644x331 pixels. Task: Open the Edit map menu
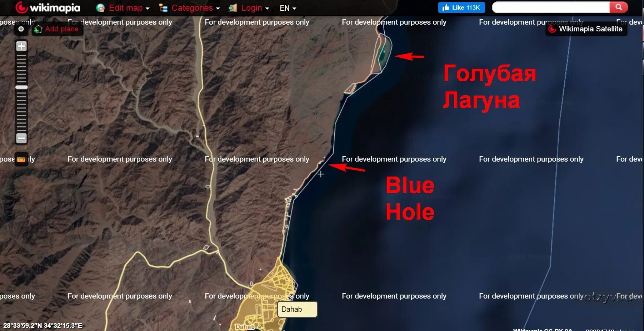tap(123, 8)
